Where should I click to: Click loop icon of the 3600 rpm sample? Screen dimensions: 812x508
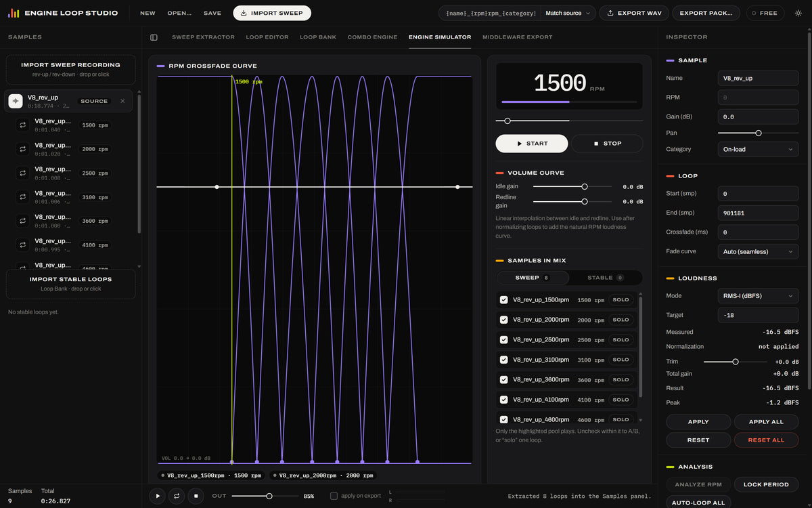22,221
